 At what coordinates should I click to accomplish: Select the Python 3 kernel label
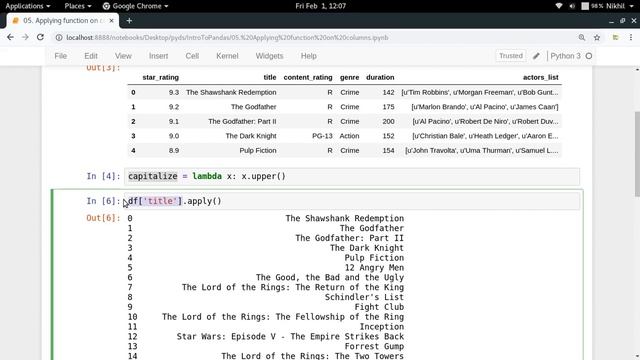point(565,56)
